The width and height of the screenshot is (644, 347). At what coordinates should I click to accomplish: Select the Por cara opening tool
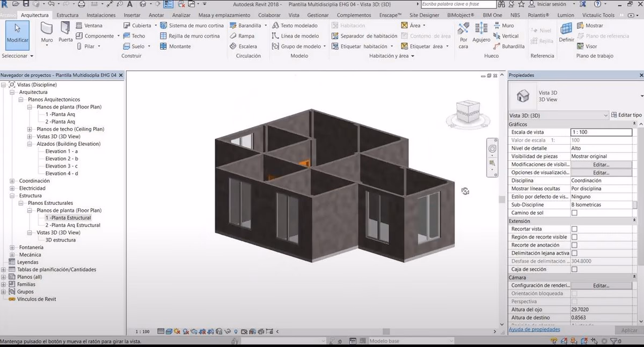pyautogui.click(x=464, y=35)
